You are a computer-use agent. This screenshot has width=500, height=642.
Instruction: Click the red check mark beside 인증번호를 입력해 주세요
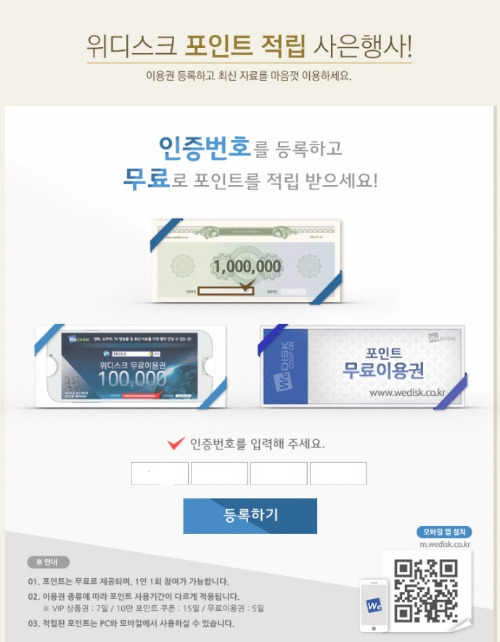point(176,443)
